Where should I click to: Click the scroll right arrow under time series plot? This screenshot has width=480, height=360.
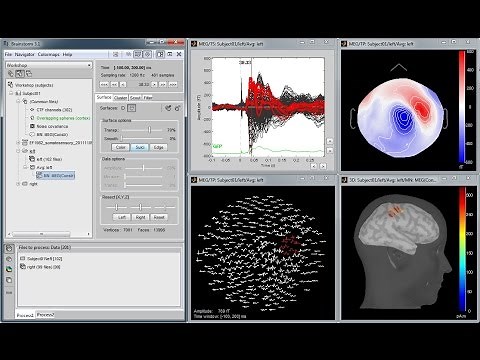pyautogui.click(x=323, y=166)
